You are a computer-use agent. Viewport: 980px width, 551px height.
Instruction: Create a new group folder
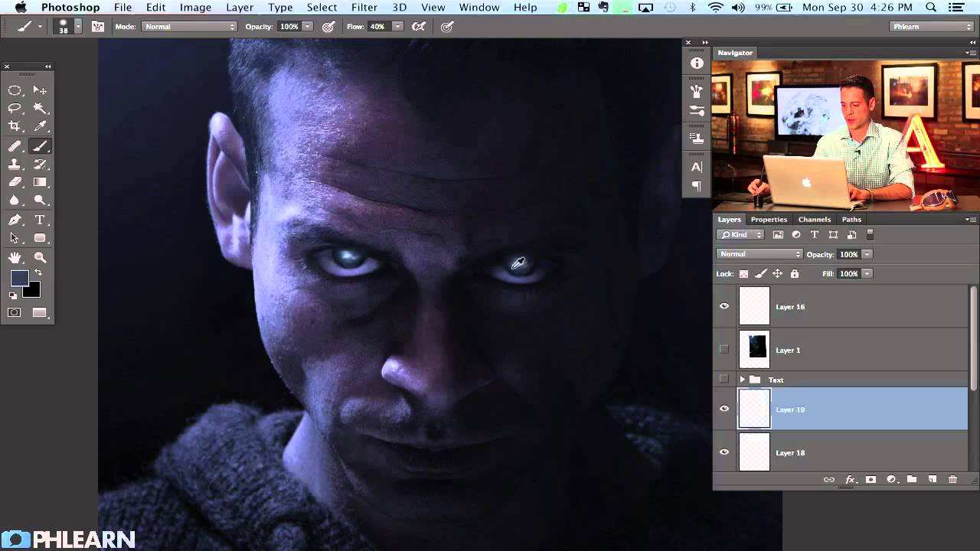tap(912, 480)
